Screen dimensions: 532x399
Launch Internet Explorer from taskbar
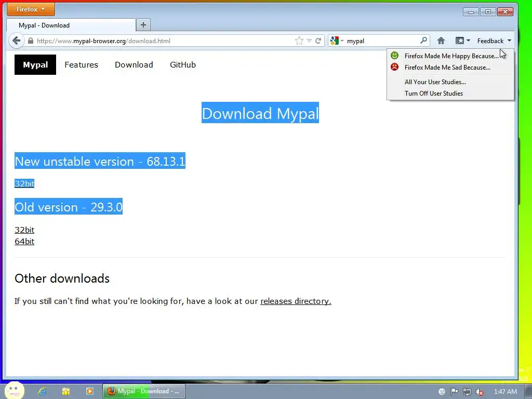[42, 391]
